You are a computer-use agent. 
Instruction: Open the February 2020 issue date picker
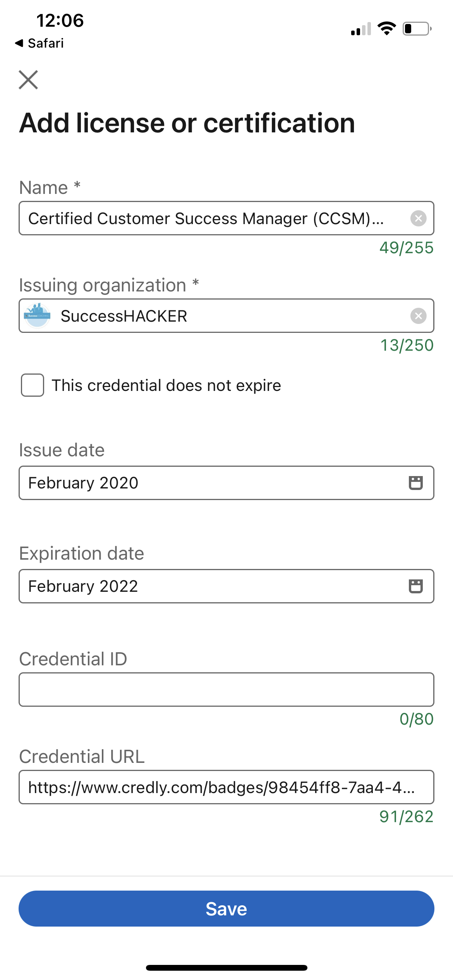[x=226, y=483]
